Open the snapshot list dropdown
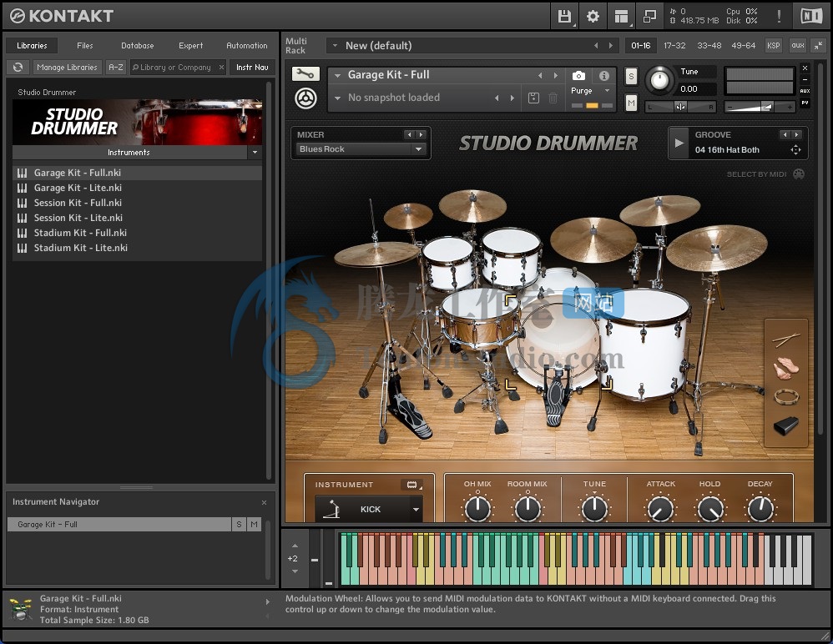The image size is (833, 644). pos(337,98)
